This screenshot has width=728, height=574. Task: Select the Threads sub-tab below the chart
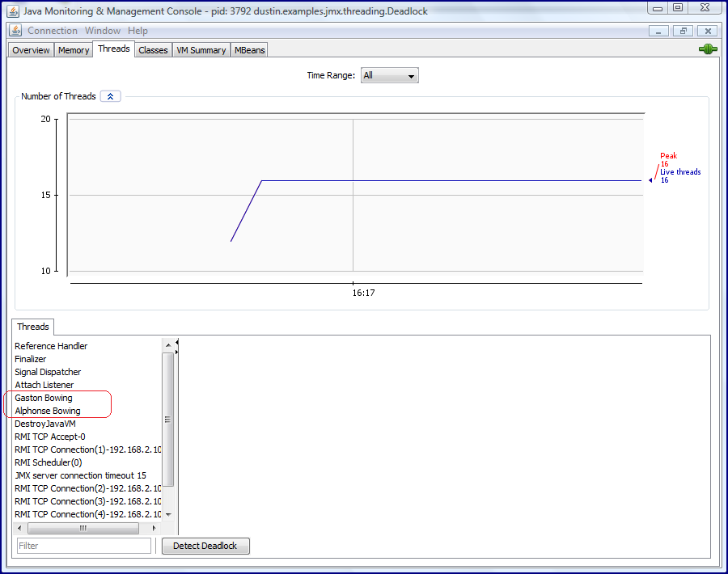click(x=32, y=327)
